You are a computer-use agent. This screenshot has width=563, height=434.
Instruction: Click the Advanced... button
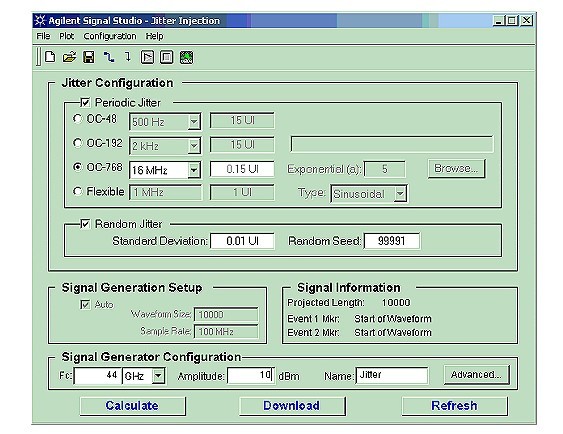click(476, 375)
